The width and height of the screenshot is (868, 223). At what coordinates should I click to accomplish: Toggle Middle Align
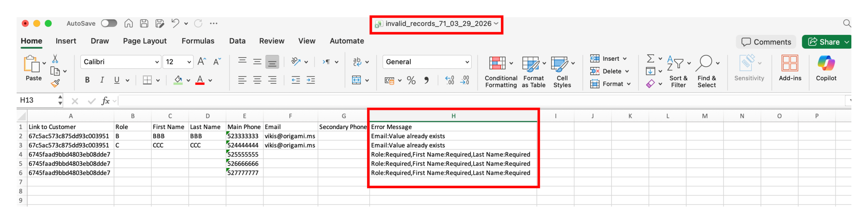click(x=257, y=62)
